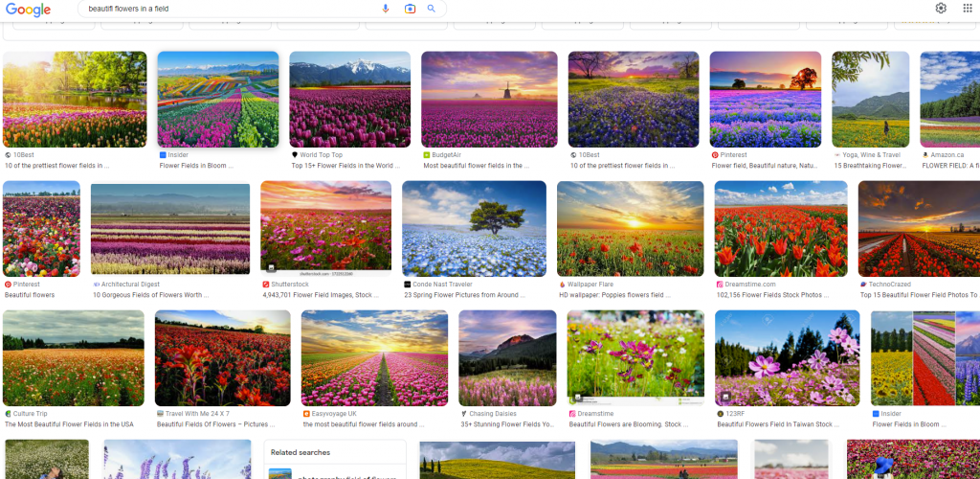The width and height of the screenshot is (980, 479).
Task: Click the 'Culture Trip' source label
Action: point(30,414)
